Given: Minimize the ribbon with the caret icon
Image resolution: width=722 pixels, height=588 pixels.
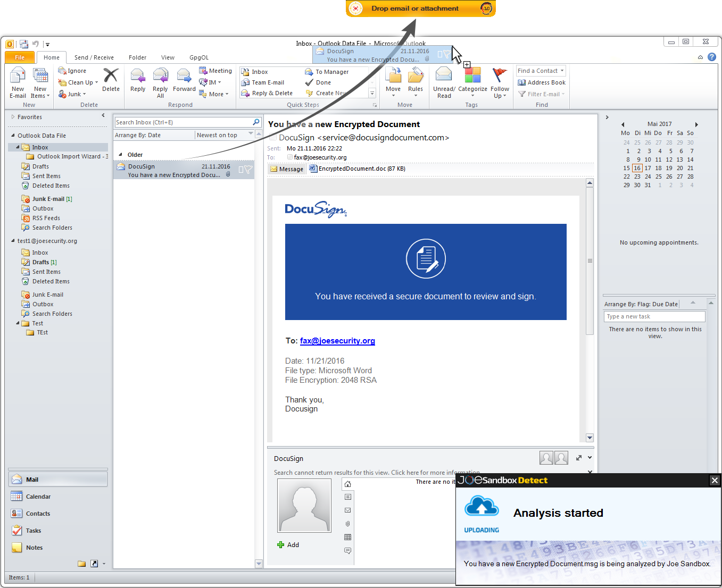Looking at the screenshot, I should 700,57.
